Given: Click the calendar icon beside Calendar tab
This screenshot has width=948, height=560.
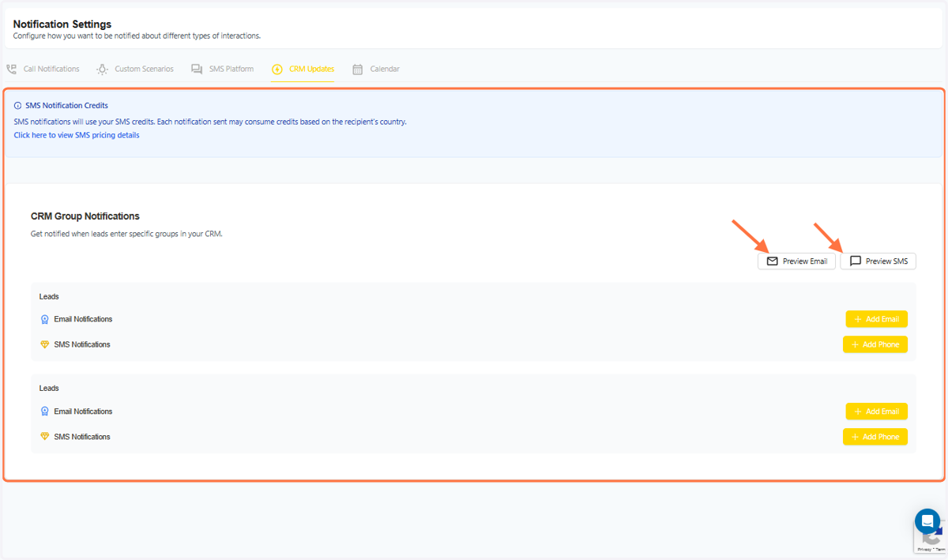Looking at the screenshot, I should pos(358,70).
